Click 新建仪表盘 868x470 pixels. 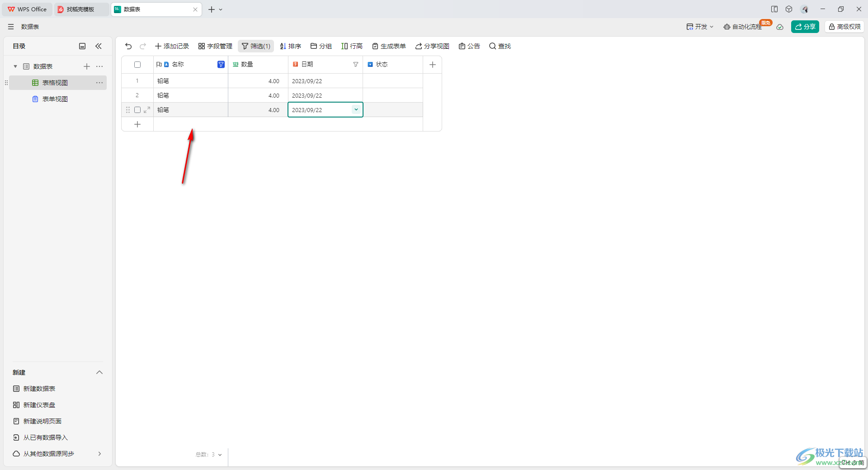[x=34, y=405]
